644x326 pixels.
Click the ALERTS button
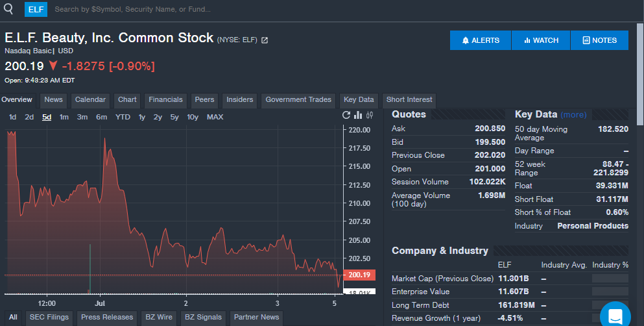(x=481, y=40)
